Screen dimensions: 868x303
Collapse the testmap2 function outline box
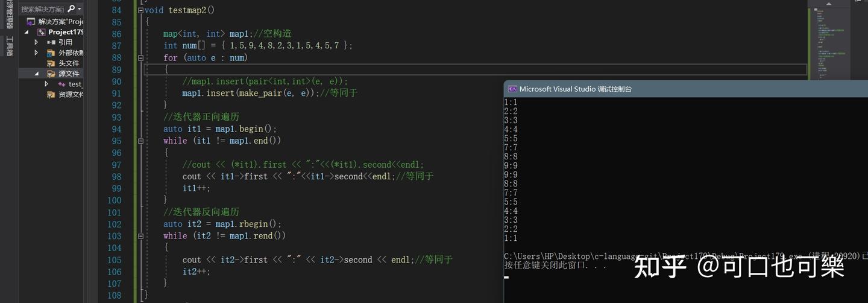coord(140,10)
